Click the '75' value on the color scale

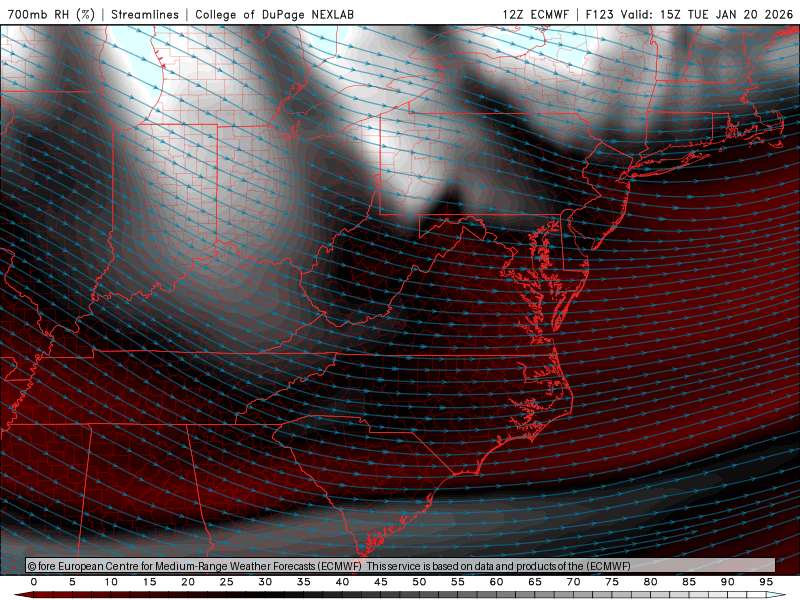click(612, 582)
